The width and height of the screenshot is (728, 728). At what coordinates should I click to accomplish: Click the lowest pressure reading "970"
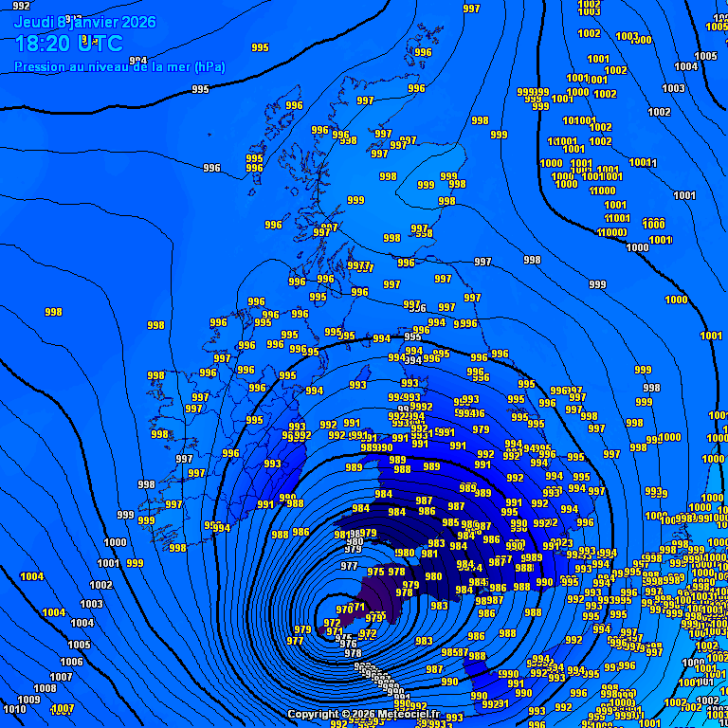coord(342,610)
